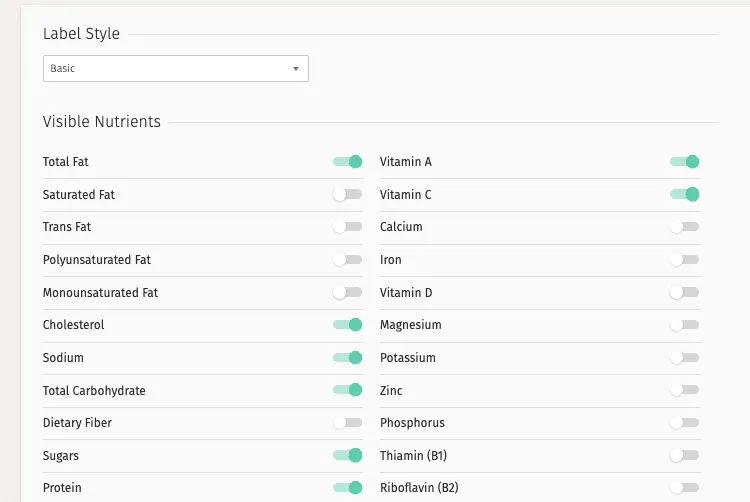Click the Cholesterol label text
750x502 pixels.
coord(73,325)
